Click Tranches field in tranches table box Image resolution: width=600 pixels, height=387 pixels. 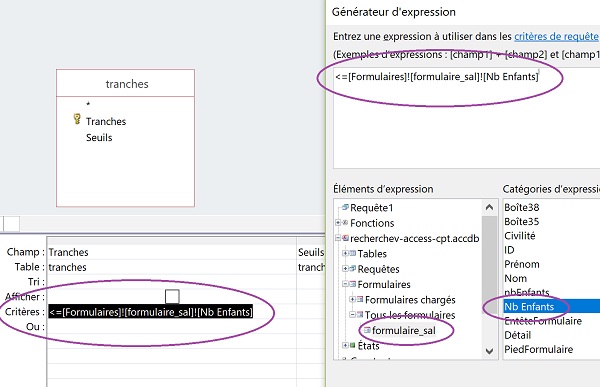106,121
